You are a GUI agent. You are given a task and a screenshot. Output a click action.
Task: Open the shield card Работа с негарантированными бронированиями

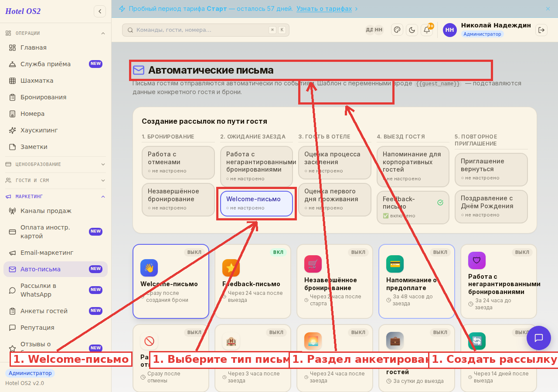[x=499, y=281]
